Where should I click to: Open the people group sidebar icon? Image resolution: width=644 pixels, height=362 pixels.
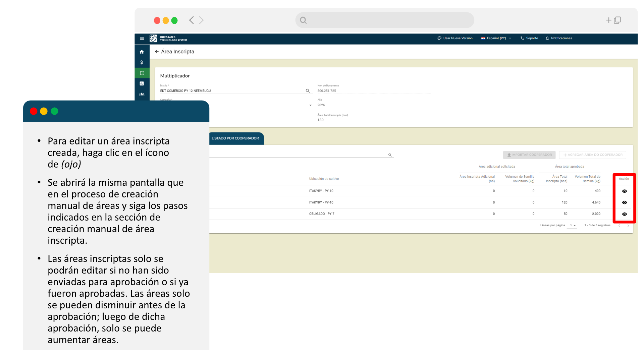(x=142, y=94)
